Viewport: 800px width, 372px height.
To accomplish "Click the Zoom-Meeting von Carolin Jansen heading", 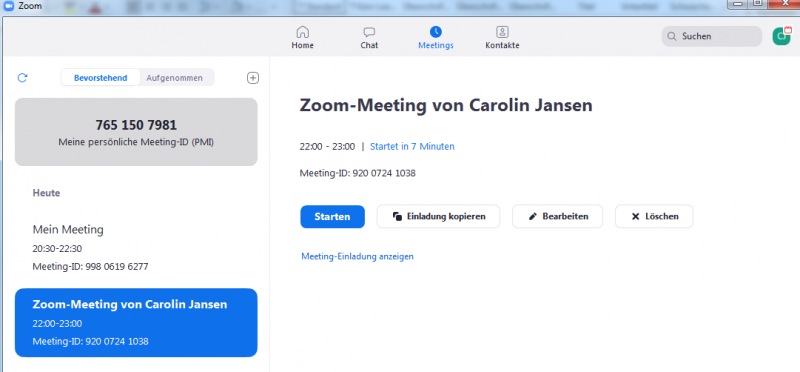I will (446, 106).
